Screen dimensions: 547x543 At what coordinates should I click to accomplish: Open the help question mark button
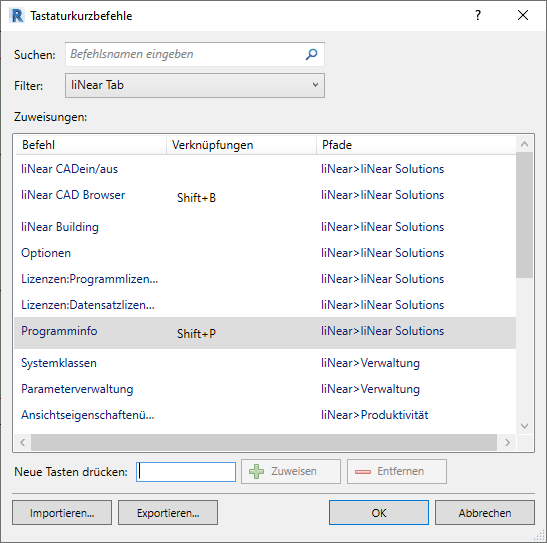click(478, 15)
